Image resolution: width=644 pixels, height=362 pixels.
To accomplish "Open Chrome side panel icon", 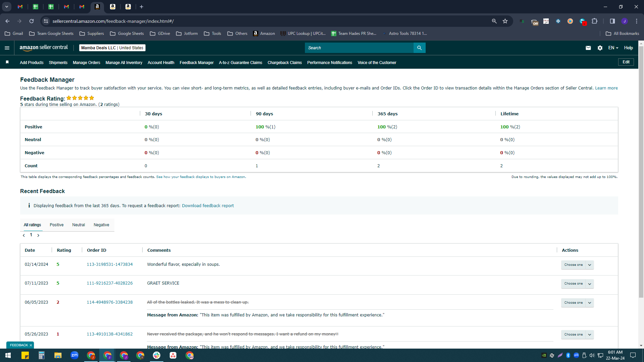I will [x=612, y=21].
